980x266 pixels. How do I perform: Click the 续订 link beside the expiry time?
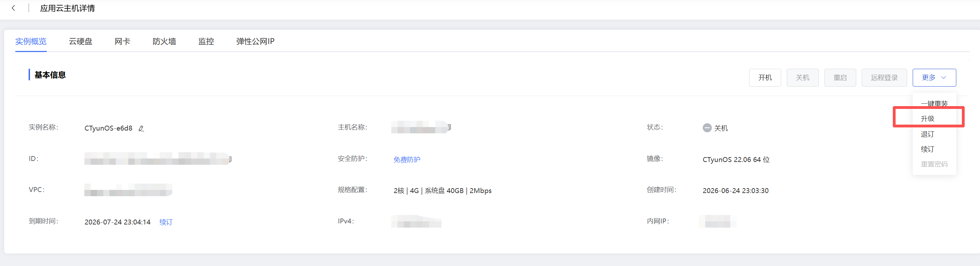pos(166,222)
